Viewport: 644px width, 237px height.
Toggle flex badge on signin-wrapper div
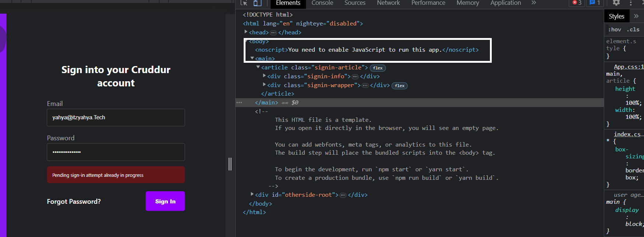pos(400,86)
